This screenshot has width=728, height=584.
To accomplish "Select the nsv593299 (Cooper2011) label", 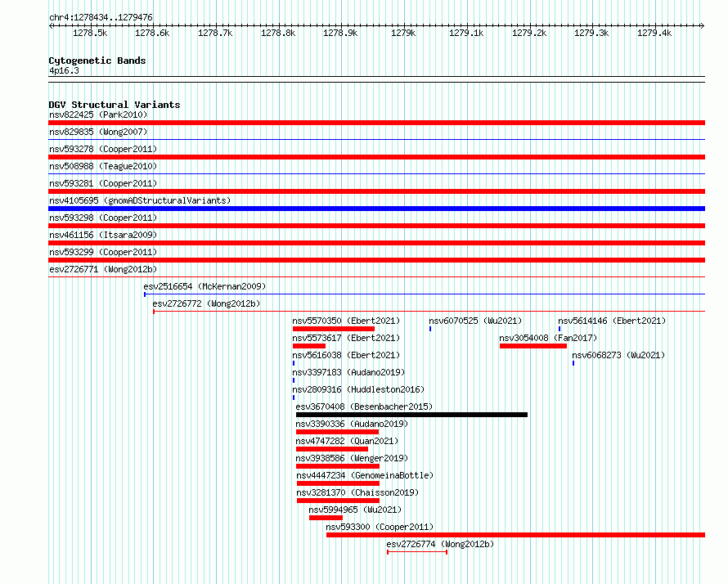I will click(x=103, y=252).
